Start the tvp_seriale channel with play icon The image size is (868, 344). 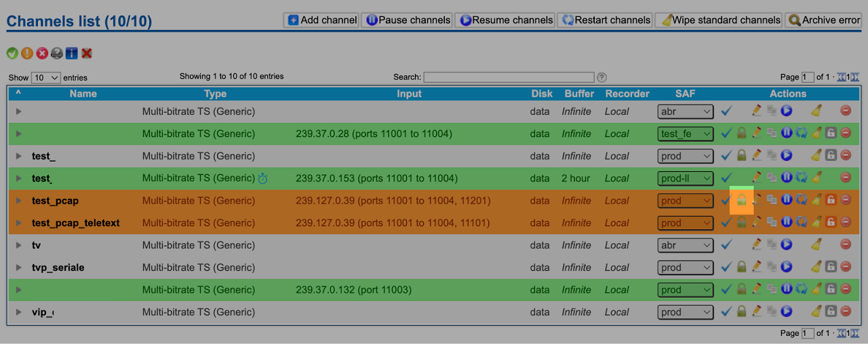[x=787, y=267]
